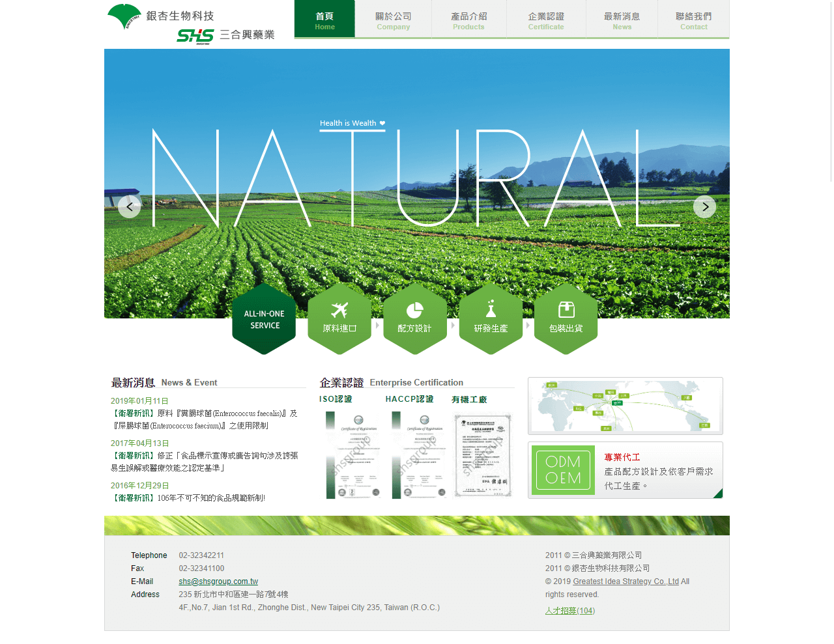The image size is (834, 644).
Task: Open the 關於公司 Company menu
Action: (x=394, y=20)
